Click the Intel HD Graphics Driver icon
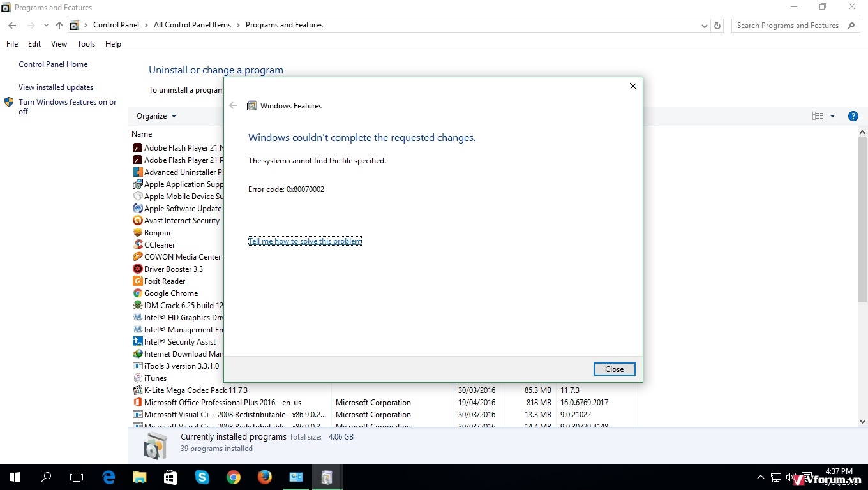868x490 pixels. pos(137,318)
